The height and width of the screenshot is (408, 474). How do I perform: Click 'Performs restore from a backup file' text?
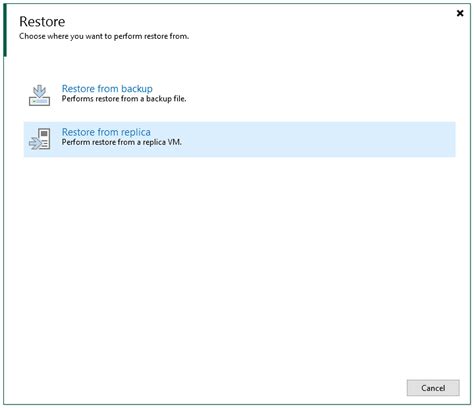click(x=124, y=99)
